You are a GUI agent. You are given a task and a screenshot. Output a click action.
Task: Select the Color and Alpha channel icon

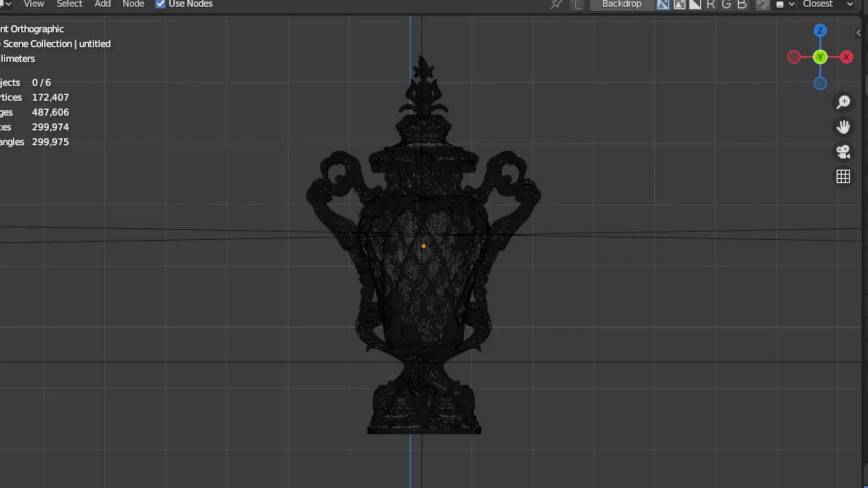coord(663,5)
